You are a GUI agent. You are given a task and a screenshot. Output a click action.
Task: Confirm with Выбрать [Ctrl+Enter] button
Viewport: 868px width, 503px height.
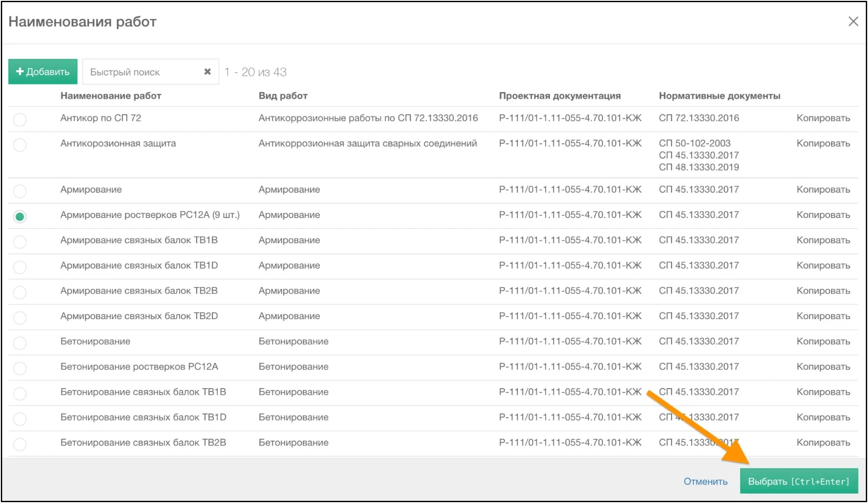point(798,481)
